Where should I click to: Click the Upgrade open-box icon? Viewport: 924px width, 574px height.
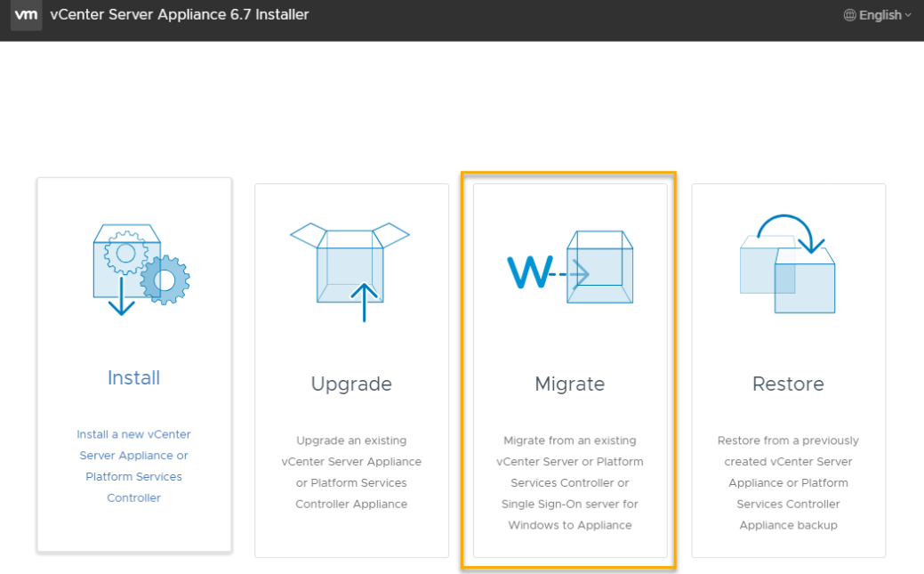350,267
